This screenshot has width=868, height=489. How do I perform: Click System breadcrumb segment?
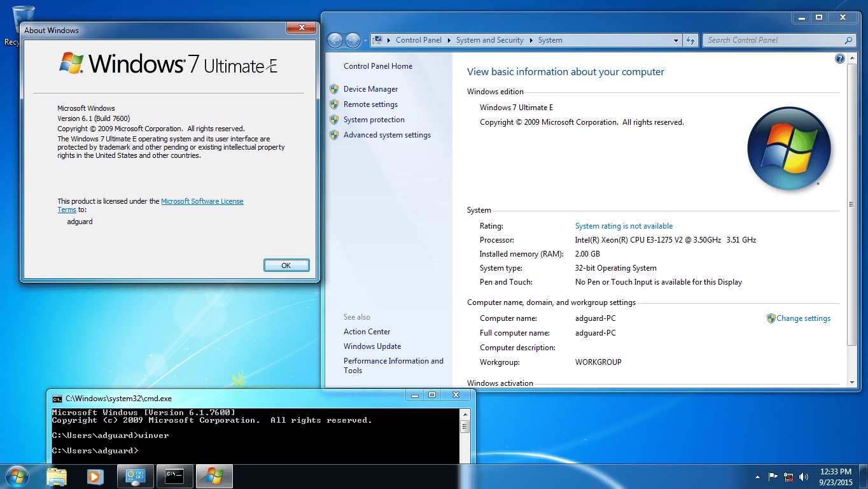[x=550, y=40]
